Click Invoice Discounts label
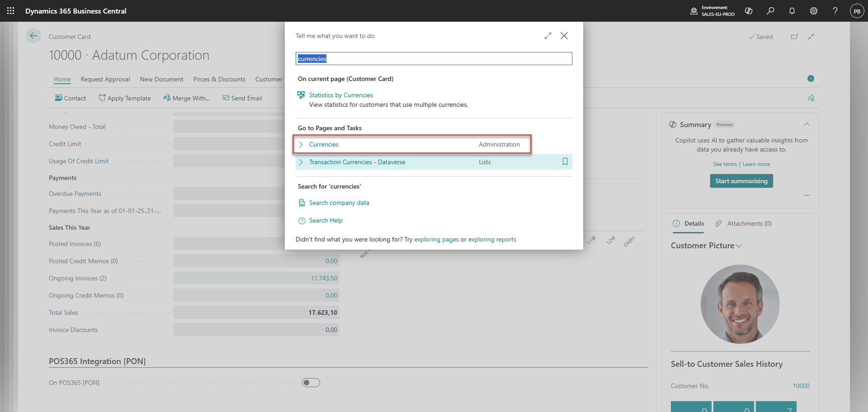This screenshot has width=868, height=412. pos(73,330)
